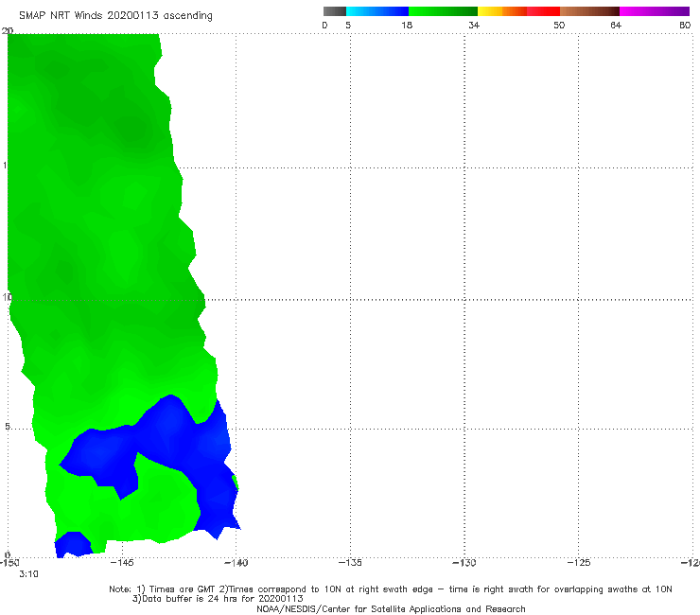700x615 pixels.
Task: Click the colorbar label '34'
Action: click(x=474, y=25)
